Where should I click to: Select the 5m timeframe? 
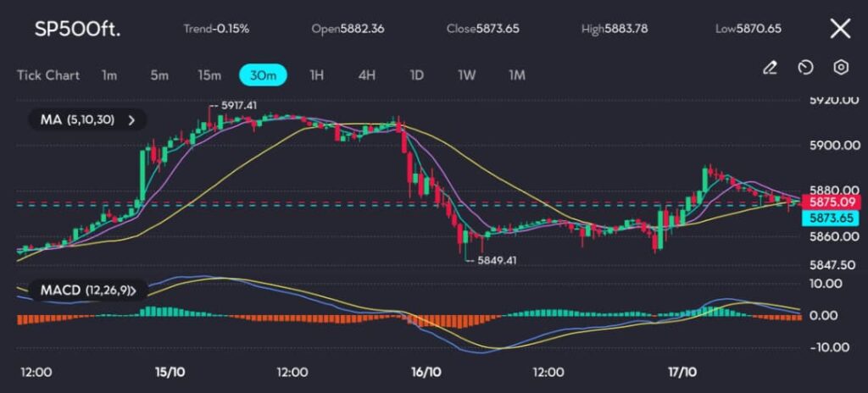[159, 75]
